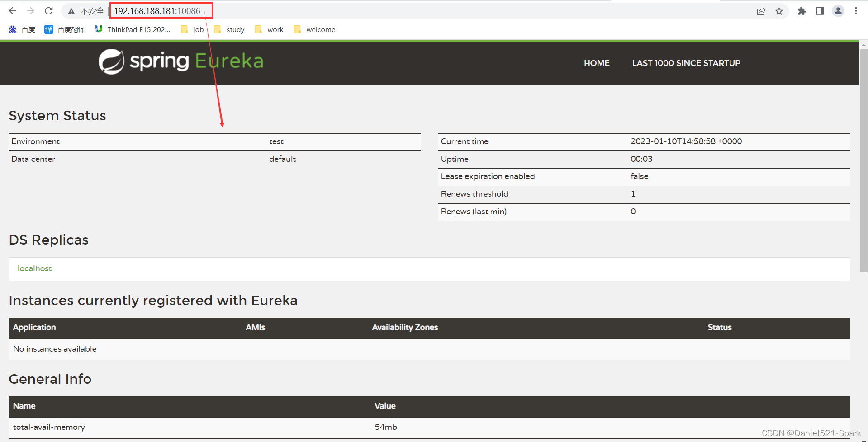Click the Availability Zones column header

coord(405,327)
